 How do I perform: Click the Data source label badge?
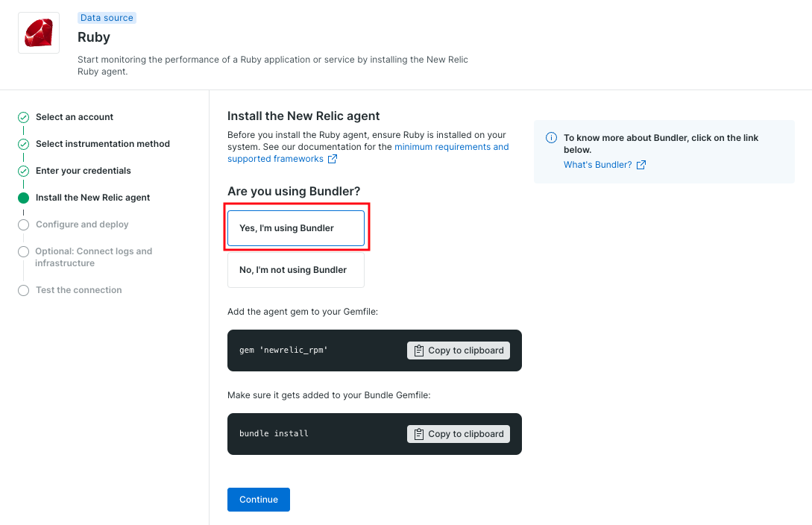(107, 18)
